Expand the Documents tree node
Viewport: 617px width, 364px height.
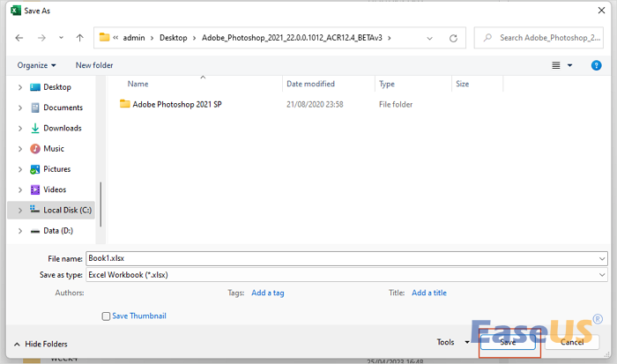click(20, 108)
